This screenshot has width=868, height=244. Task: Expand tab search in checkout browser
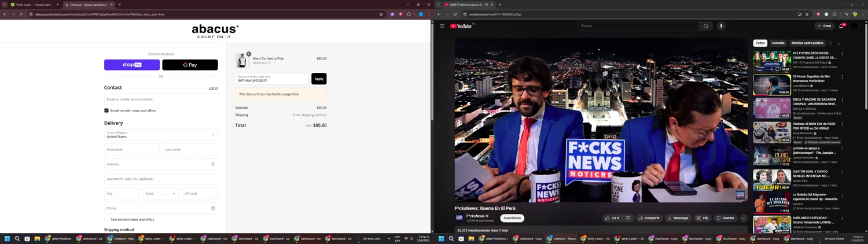tap(5, 5)
